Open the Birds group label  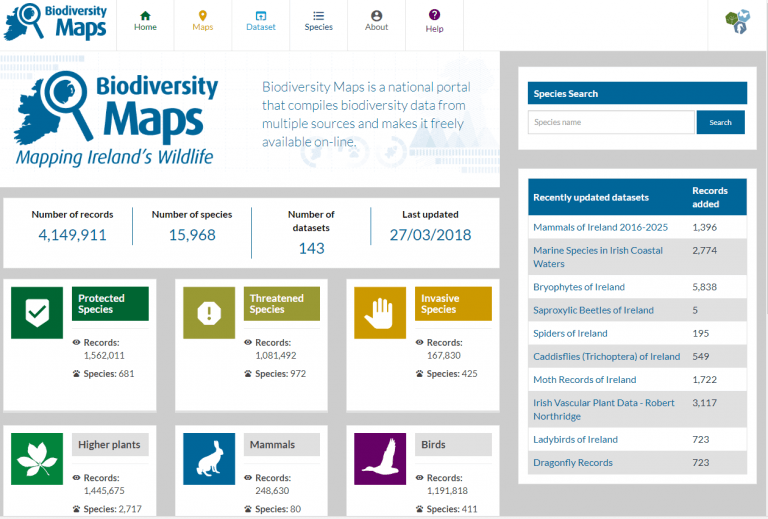pyautogui.click(x=453, y=445)
